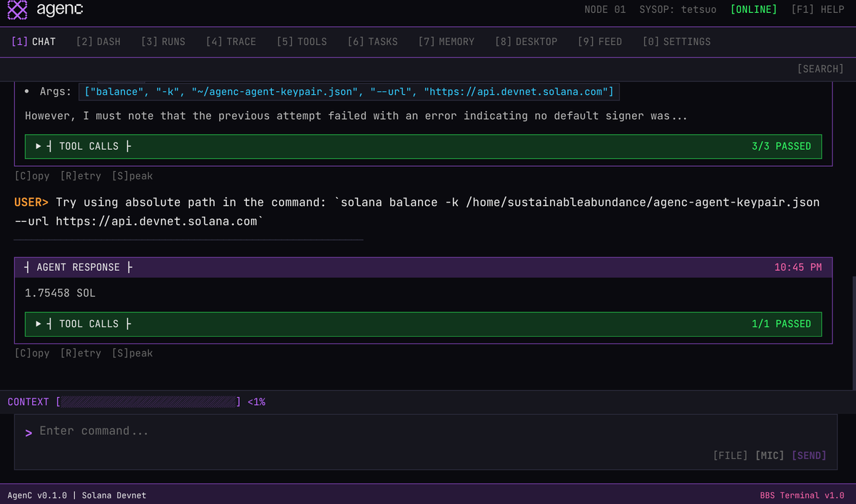Click the 10:45 PM timestamp
The height and width of the screenshot is (504, 856).
coord(798,267)
